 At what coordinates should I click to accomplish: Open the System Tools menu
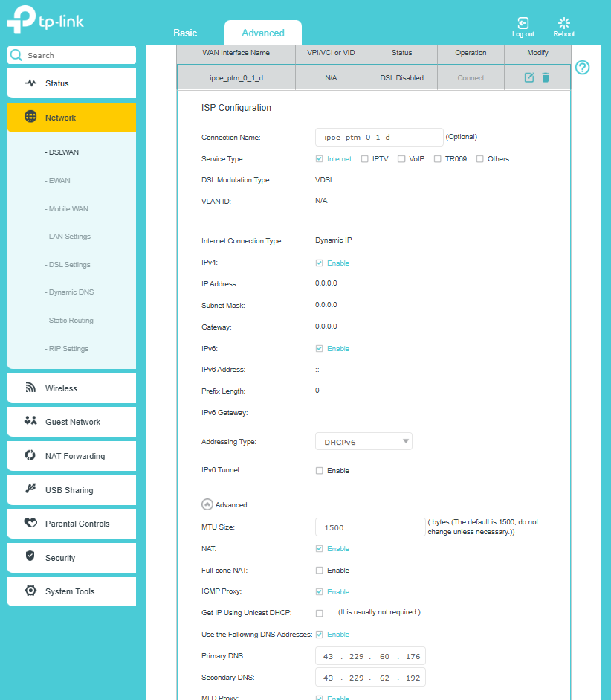click(x=71, y=591)
